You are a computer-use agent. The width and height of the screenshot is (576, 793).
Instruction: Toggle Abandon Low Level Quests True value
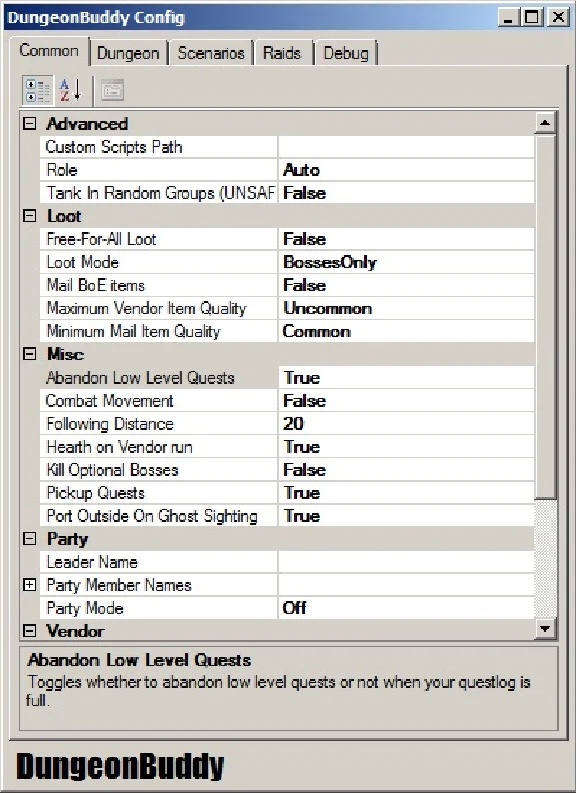pos(406,378)
